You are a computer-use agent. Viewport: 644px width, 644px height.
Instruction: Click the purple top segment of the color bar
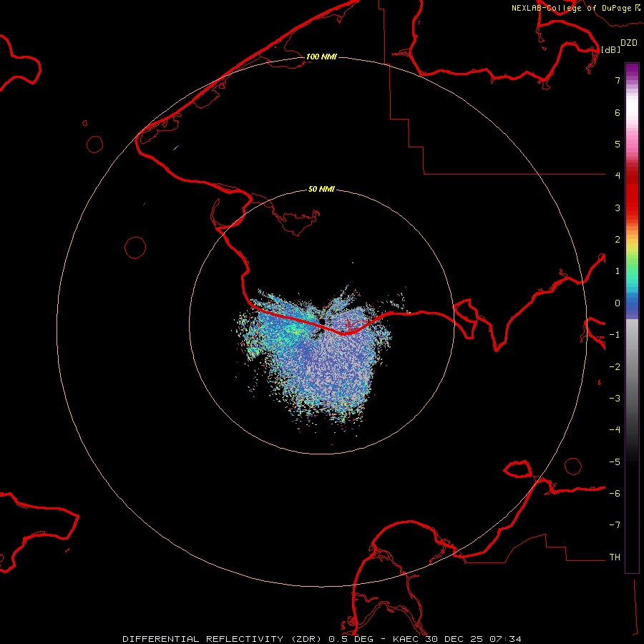point(632,70)
